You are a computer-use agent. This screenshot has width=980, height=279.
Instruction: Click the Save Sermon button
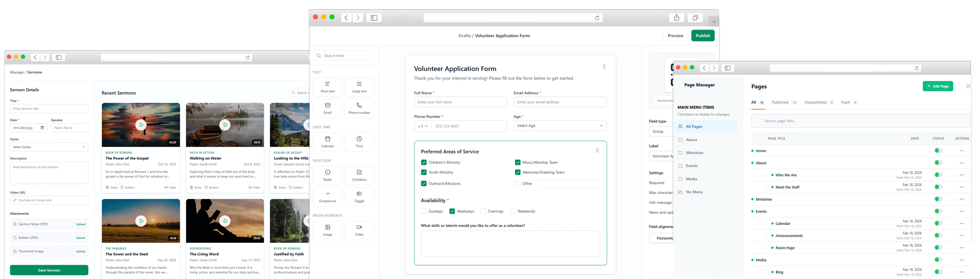[x=49, y=270]
